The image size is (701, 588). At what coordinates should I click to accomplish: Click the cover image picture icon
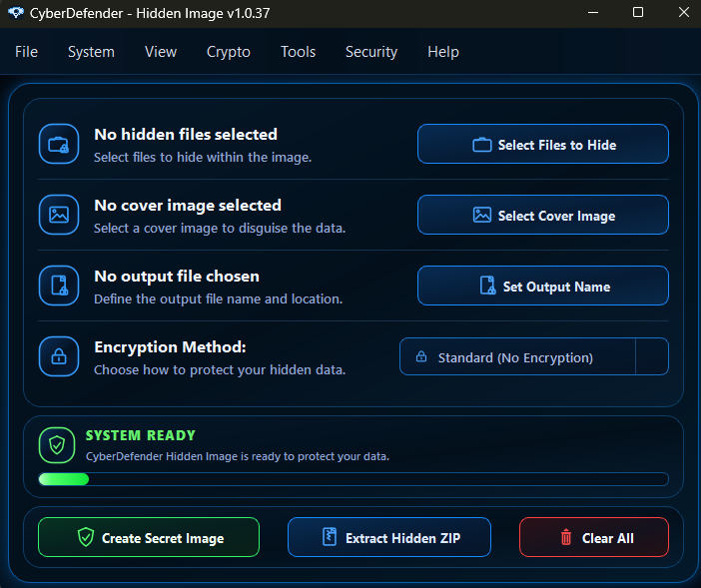59,215
